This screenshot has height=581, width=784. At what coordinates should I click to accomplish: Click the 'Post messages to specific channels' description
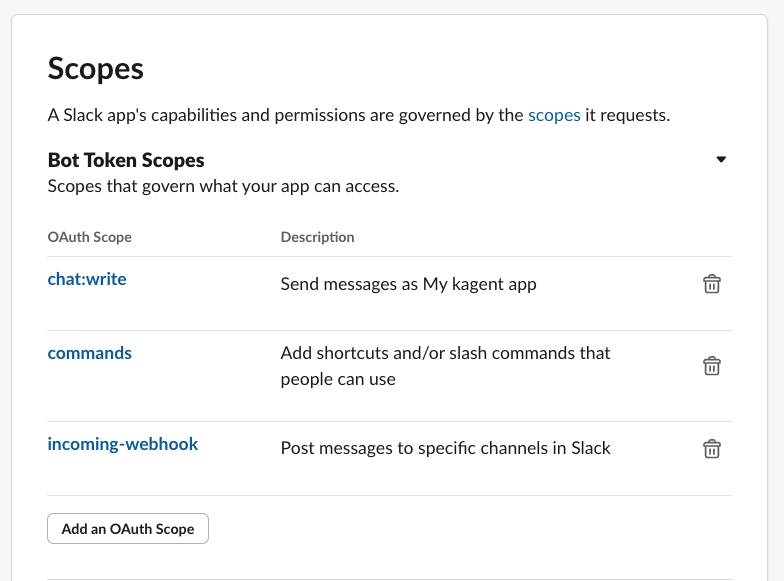point(445,448)
